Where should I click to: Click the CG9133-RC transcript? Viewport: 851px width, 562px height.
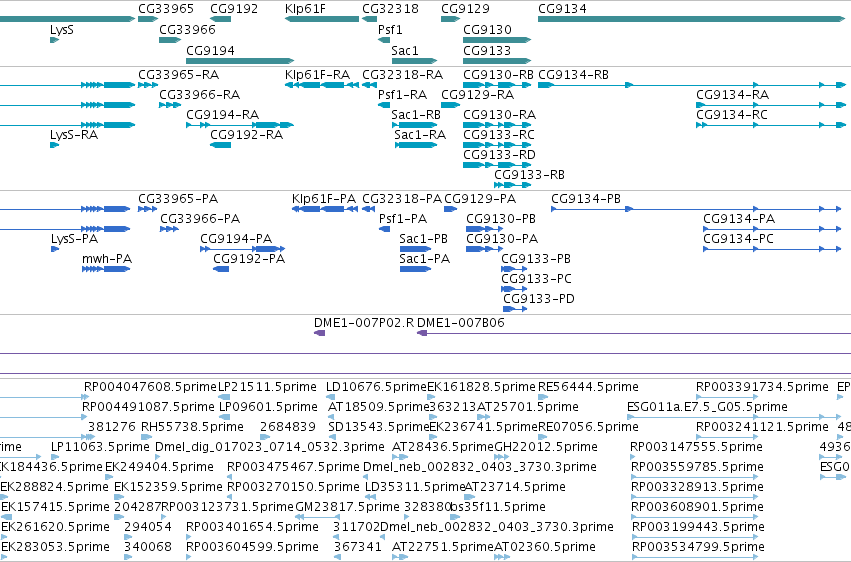pyautogui.click(x=497, y=145)
